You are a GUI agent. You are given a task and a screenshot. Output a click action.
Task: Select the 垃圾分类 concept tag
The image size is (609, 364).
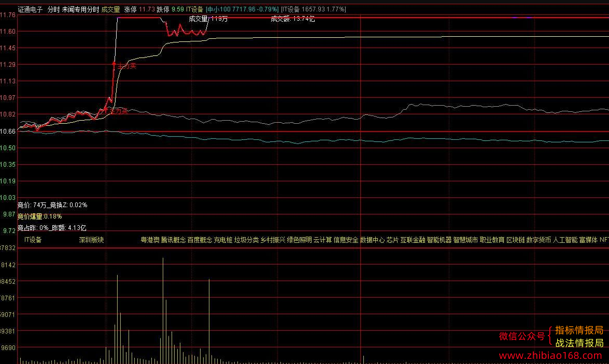pos(246,240)
